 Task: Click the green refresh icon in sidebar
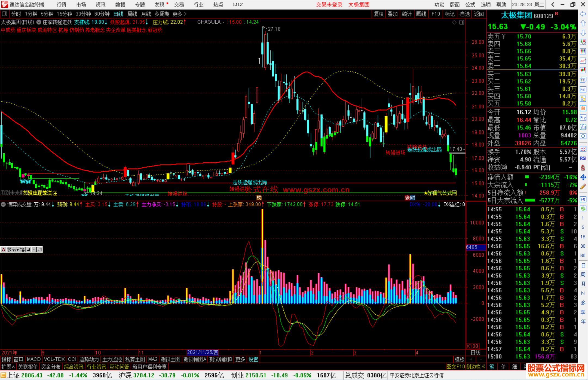pyautogui.click(x=583, y=209)
